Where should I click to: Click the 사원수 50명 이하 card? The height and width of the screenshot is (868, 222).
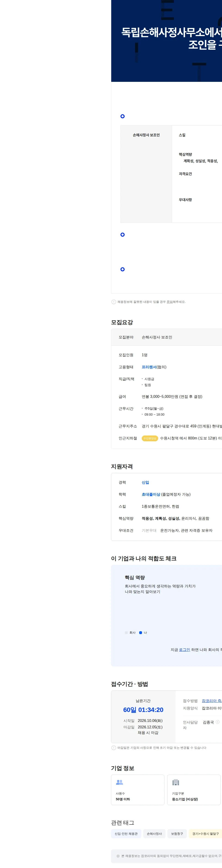tap(138, 790)
